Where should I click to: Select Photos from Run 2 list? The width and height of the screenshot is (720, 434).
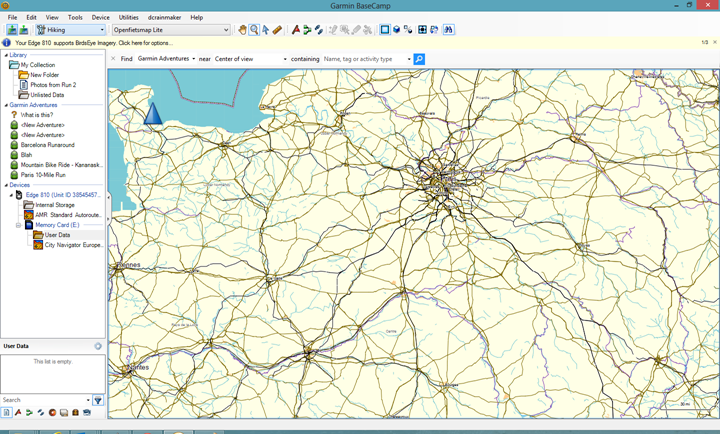(53, 85)
